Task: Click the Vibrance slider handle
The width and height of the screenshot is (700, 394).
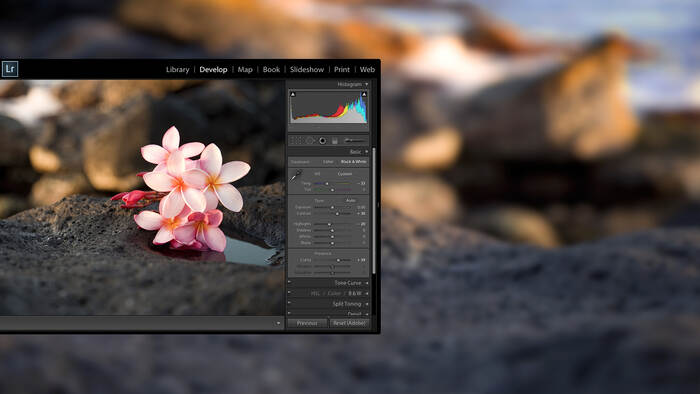Action: pyautogui.click(x=332, y=267)
